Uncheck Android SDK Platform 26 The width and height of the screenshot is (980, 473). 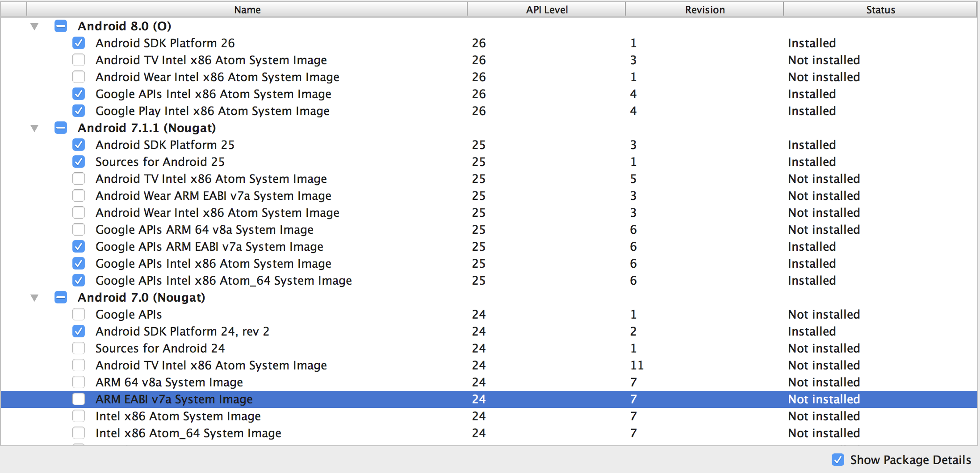pyautogui.click(x=79, y=43)
